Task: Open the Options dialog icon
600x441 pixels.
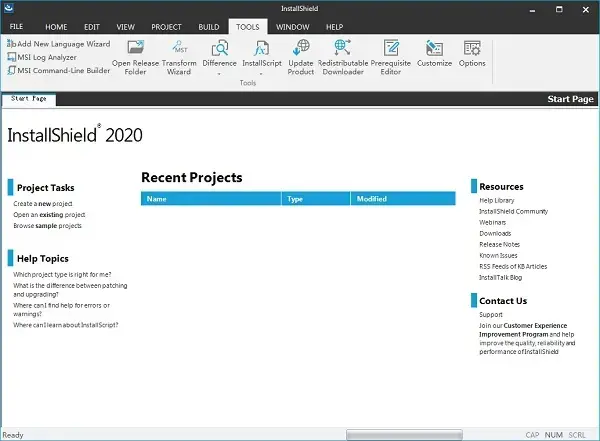Action: click(472, 48)
